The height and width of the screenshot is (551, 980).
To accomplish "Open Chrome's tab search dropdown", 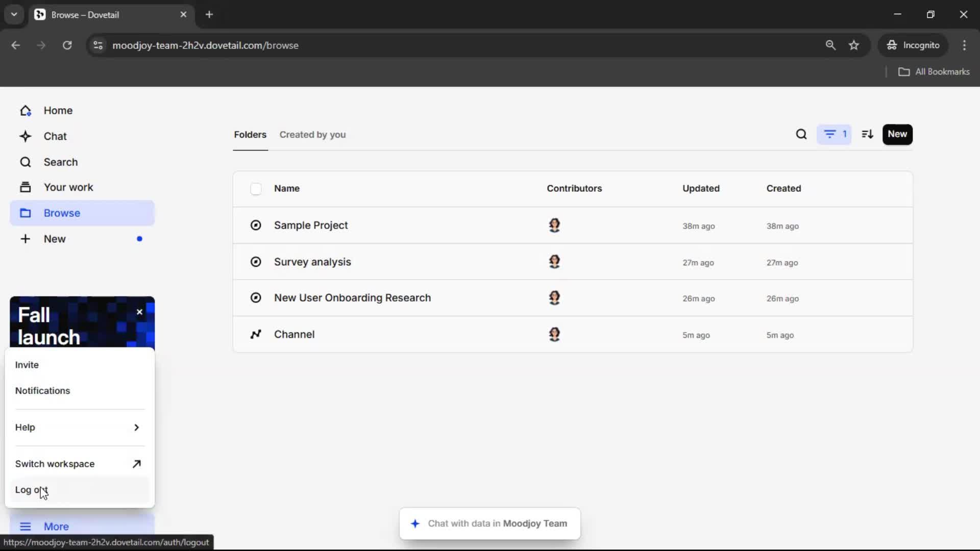I will coord(14,14).
